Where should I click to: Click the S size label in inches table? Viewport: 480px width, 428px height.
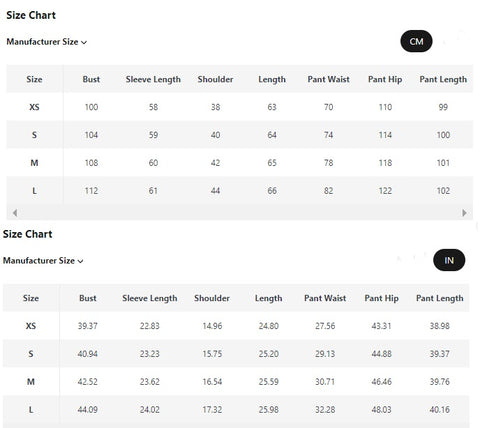tap(31, 354)
